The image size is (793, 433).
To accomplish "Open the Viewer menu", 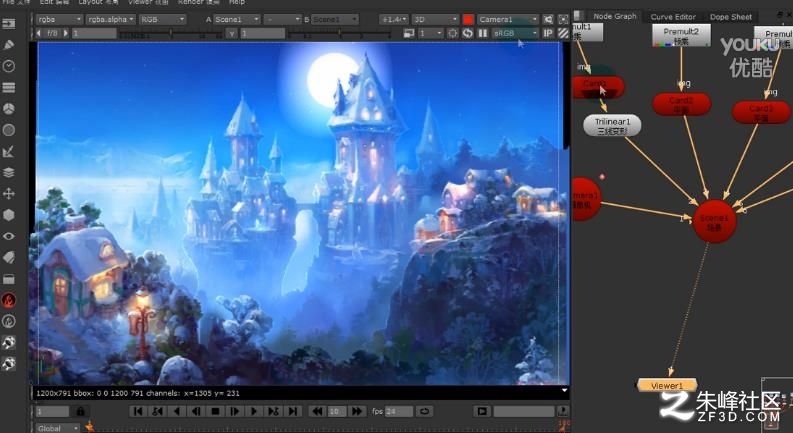I will pyautogui.click(x=148, y=2).
